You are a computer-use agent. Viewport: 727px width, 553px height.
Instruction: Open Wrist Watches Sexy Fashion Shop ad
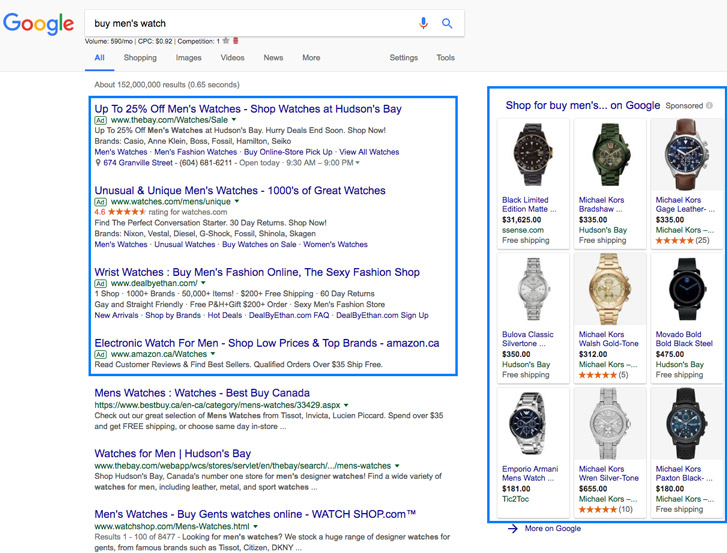point(257,272)
